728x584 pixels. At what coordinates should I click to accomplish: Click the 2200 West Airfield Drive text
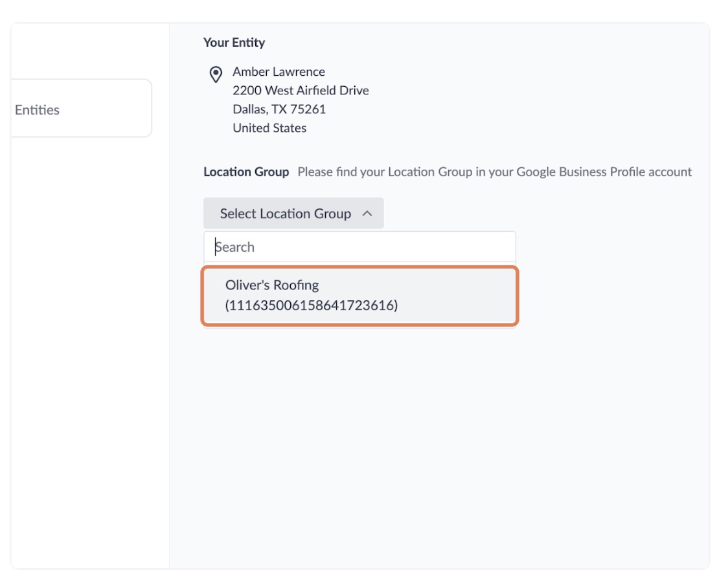(x=301, y=91)
